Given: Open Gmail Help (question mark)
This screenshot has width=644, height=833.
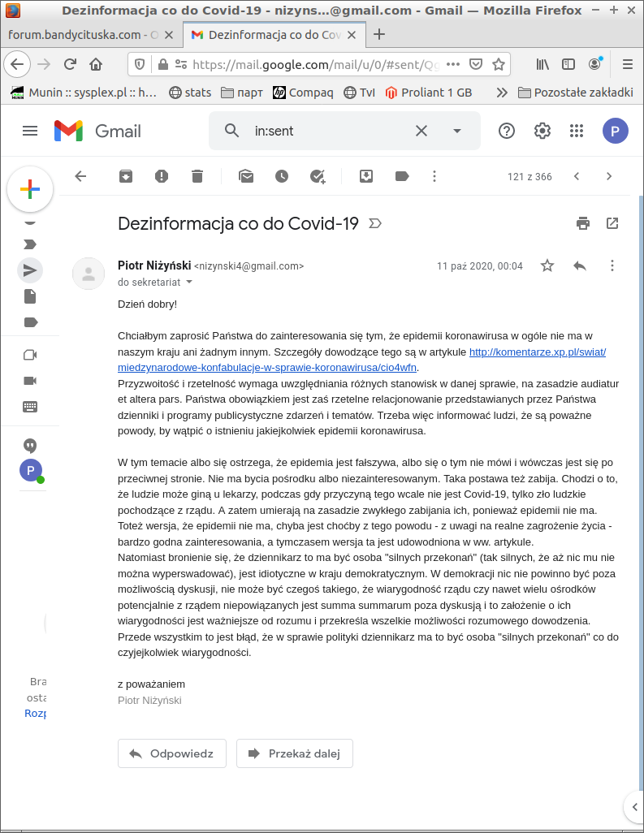Looking at the screenshot, I should (x=507, y=131).
